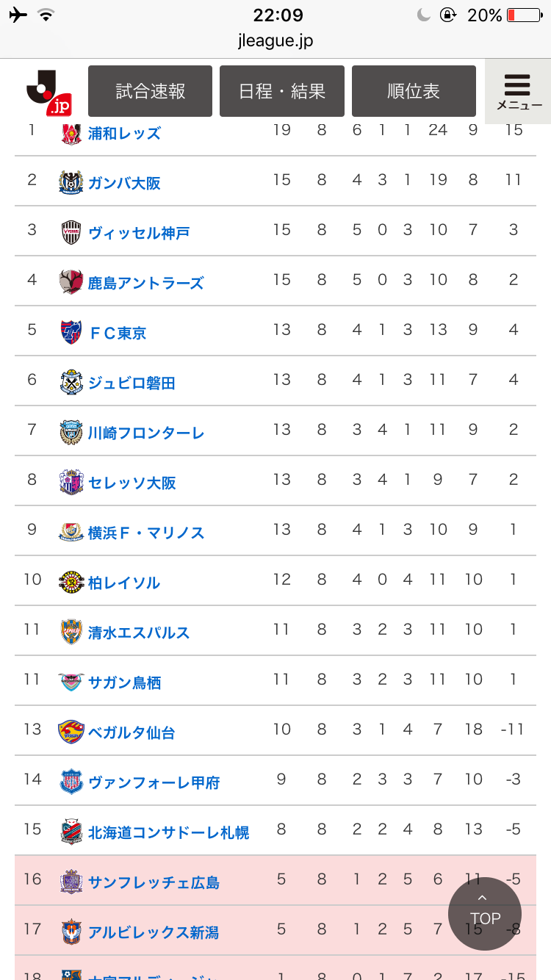Tap the jleague.jp address bar
The image size is (551, 980).
(275, 40)
